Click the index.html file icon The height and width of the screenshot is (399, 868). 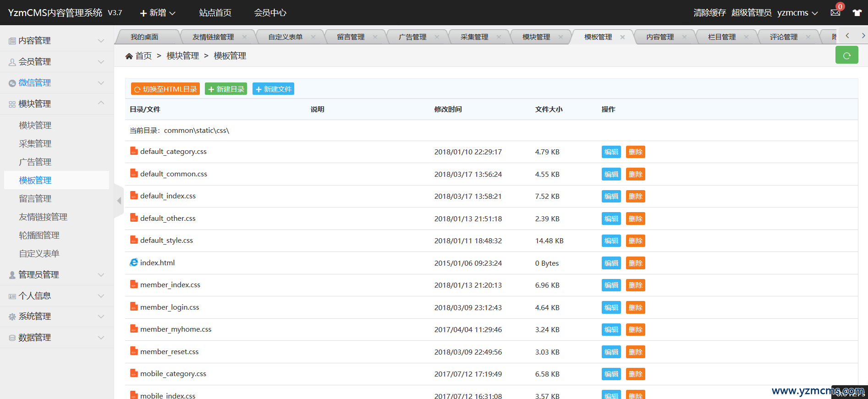pyautogui.click(x=134, y=262)
